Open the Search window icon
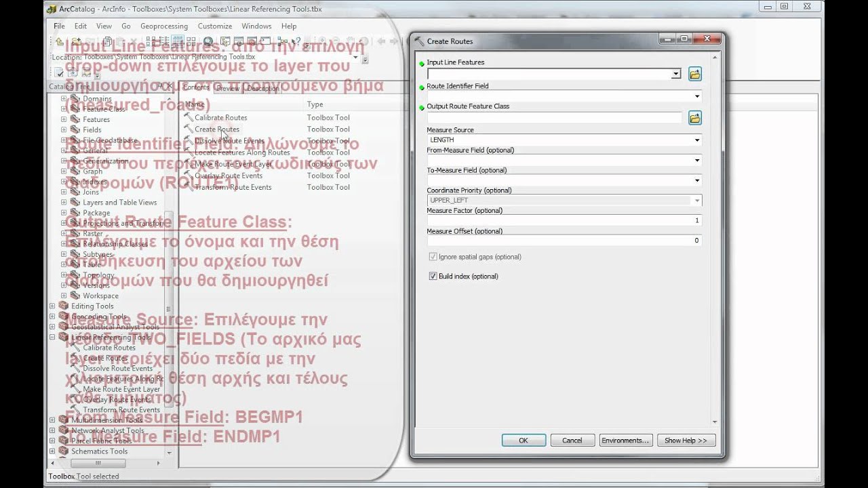This screenshot has width=868, height=488. click(208, 41)
